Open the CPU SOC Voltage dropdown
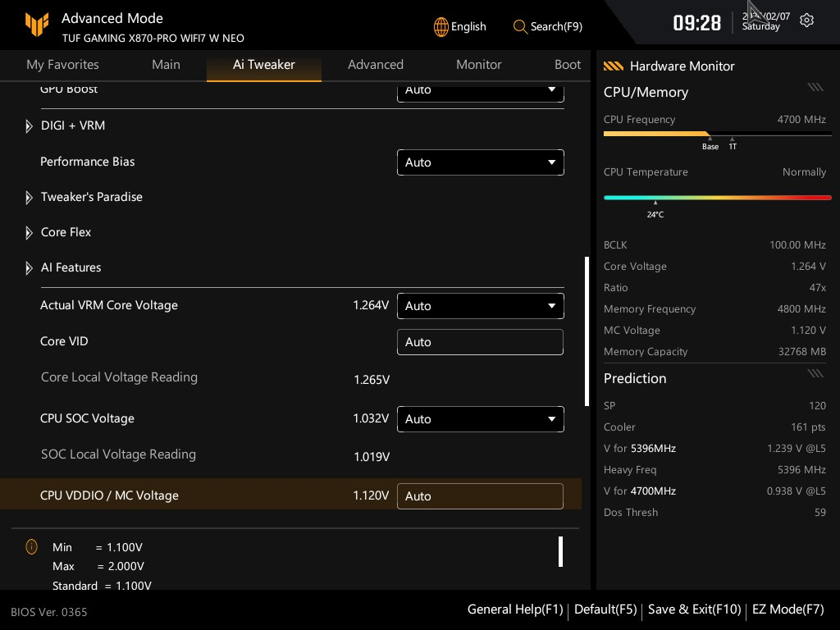Screen dimensions: 840x630 (x=480, y=419)
